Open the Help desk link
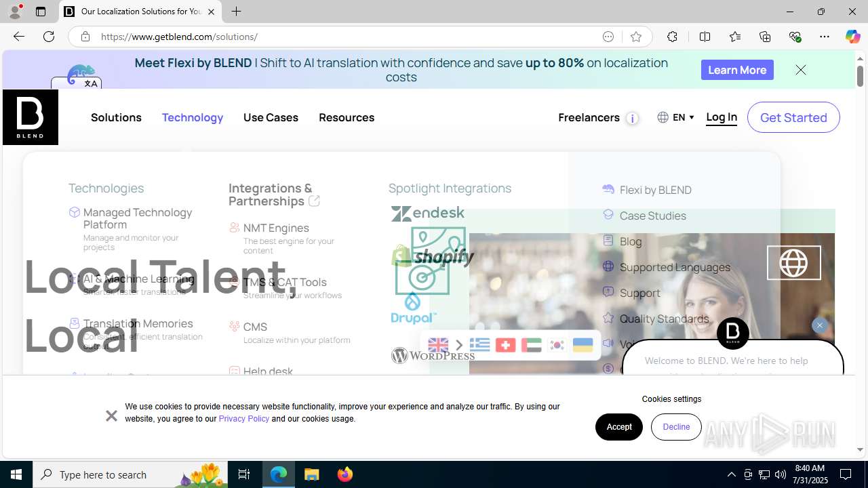 pos(268,371)
